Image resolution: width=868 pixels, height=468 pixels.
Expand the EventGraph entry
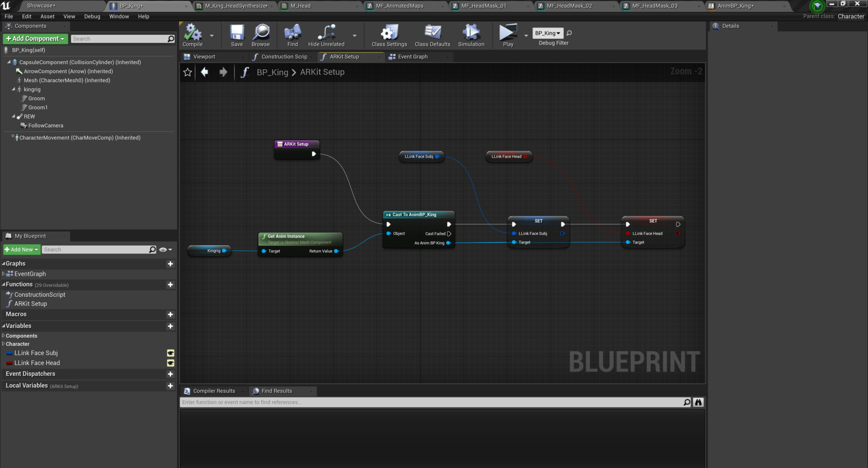tap(3, 274)
